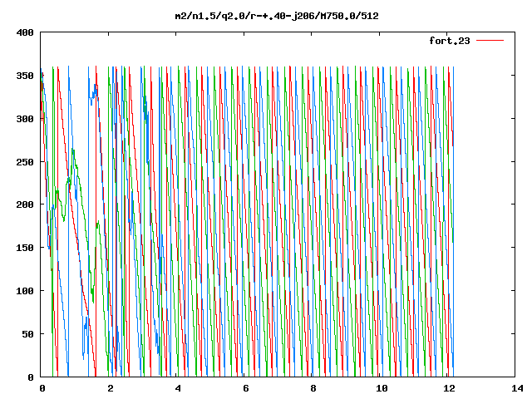Click the y-axis label 250
This screenshot has height=399, width=532.
(25, 162)
